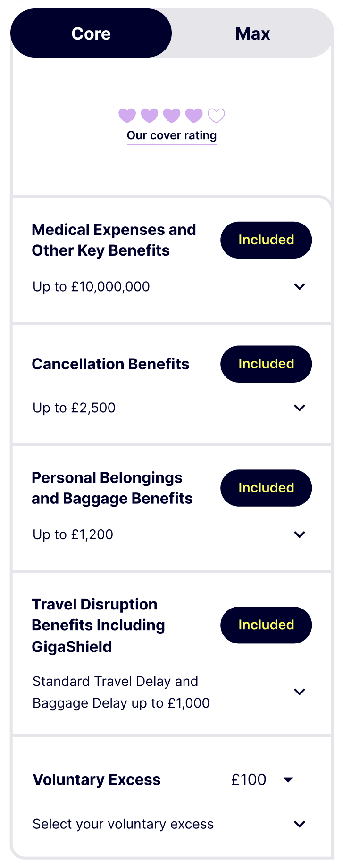Image resolution: width=343 pixels, height=868 pixels.
Task: Toggle Included for Personal Belongings and Baggage
Action: click(x=266, y=488)
